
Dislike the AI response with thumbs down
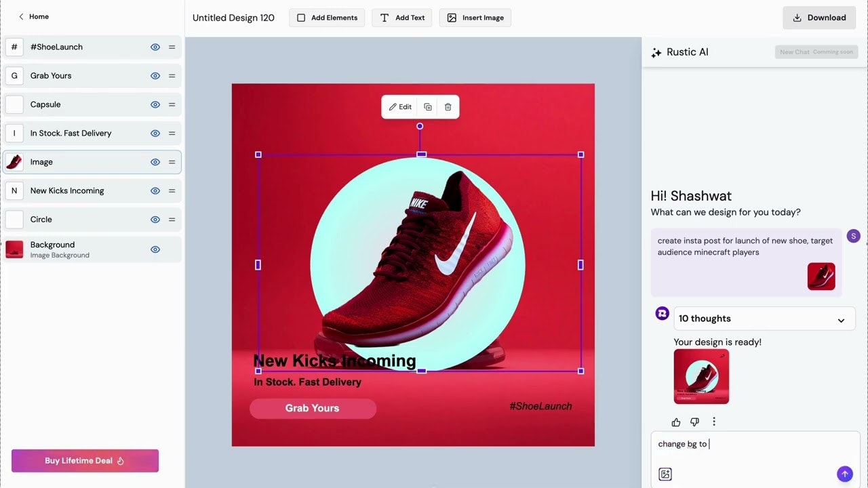[x=694, y=422]
